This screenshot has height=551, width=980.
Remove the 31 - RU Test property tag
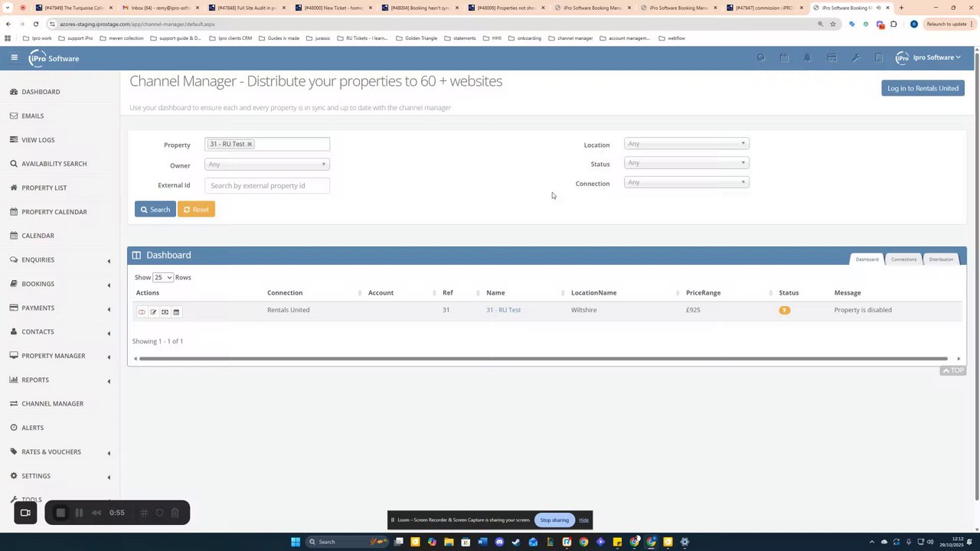pyautogui.click(x=250, y=144)
